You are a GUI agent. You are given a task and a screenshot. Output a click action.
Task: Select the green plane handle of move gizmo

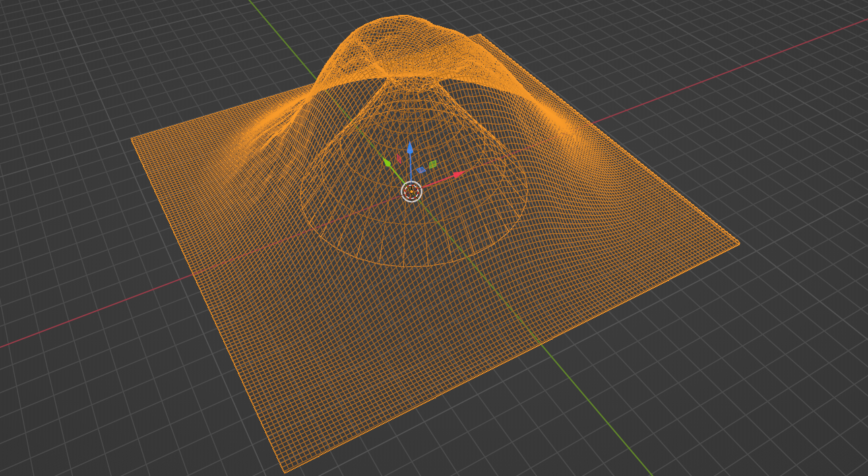[433, 164]
